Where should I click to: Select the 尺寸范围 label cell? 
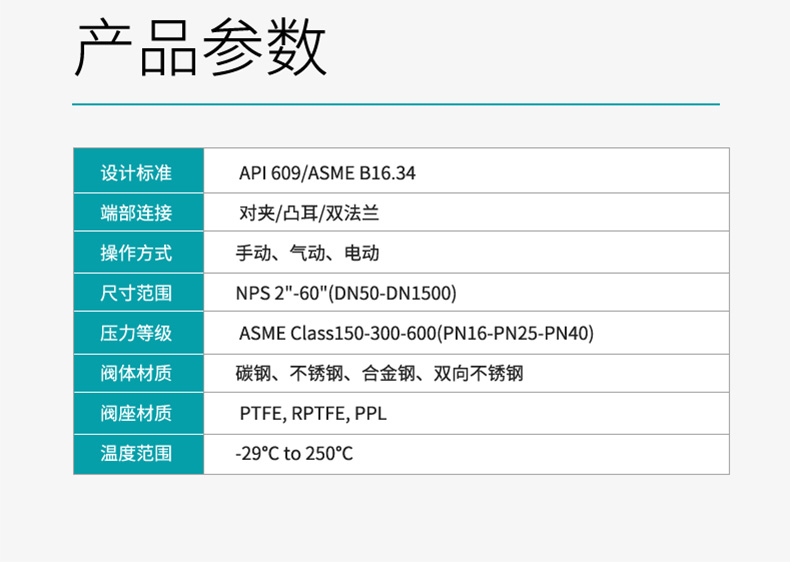[137, 293]
